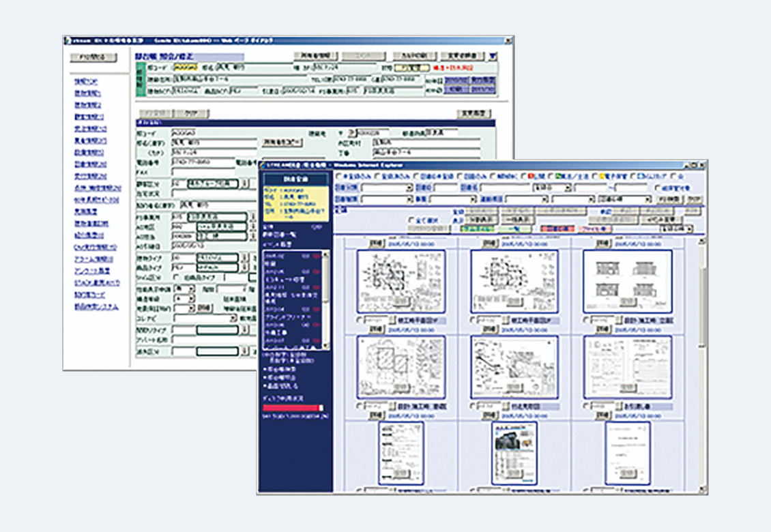This screenshot has width=771, height=532.
Task: Open the site plan thumbnail with hatched squares
Action: (401, 368)
